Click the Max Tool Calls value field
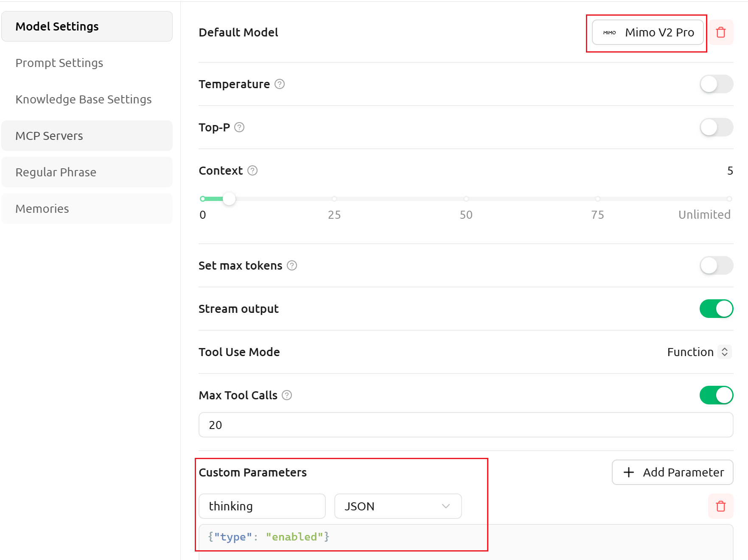 point(466,425)
